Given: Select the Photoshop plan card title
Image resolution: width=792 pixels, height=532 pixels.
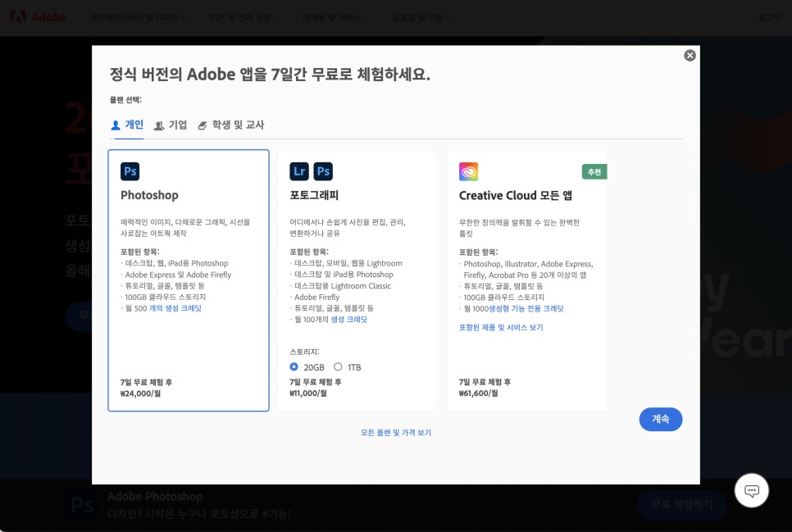Looking at the screenshot, I should 149,195.
